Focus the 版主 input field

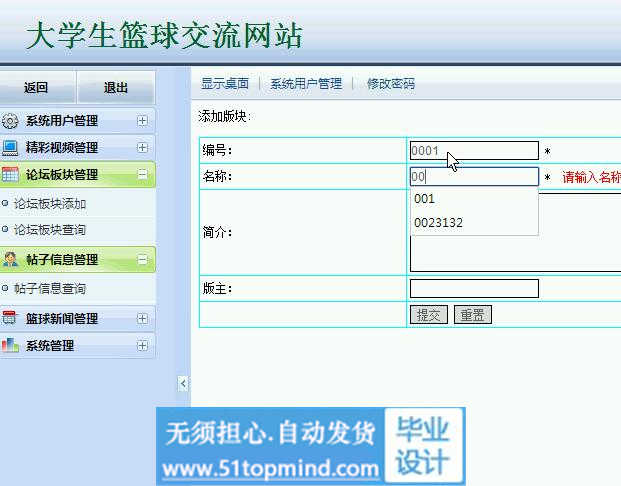coord(474,288)
